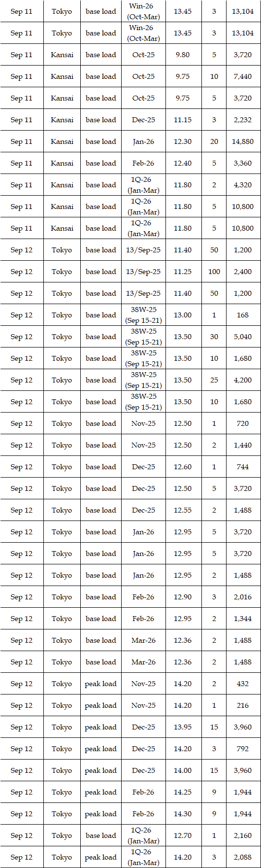Select the volume cell showing 2,160

[x=243, y=835]
